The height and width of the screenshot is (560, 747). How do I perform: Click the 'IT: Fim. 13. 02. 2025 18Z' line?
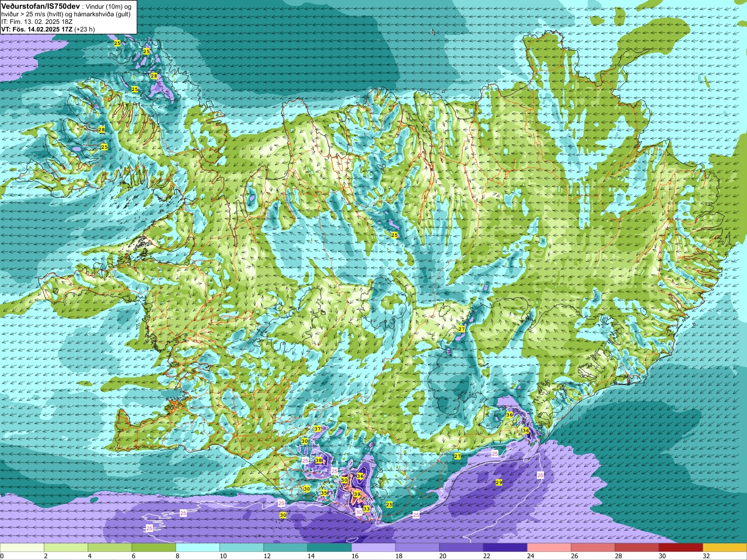pyautogui.click(x=37, y=22)
